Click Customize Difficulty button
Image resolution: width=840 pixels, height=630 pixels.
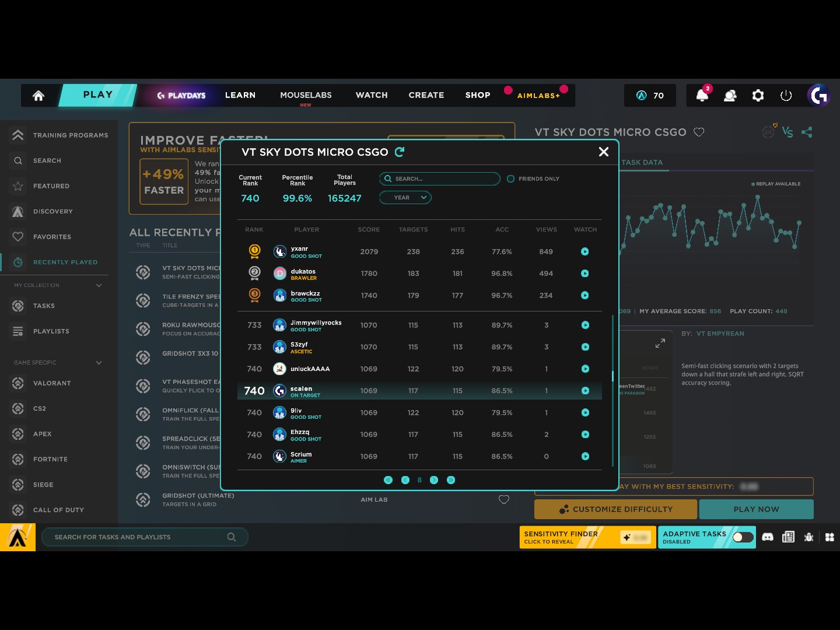click(616, 509)
